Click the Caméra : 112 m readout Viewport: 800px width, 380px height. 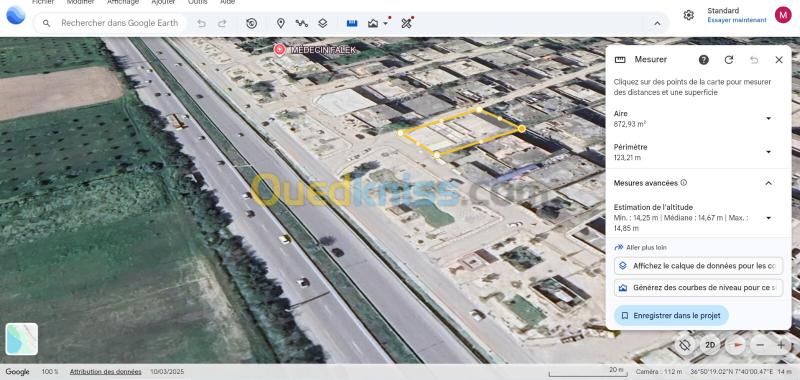[x=659, y=372]
